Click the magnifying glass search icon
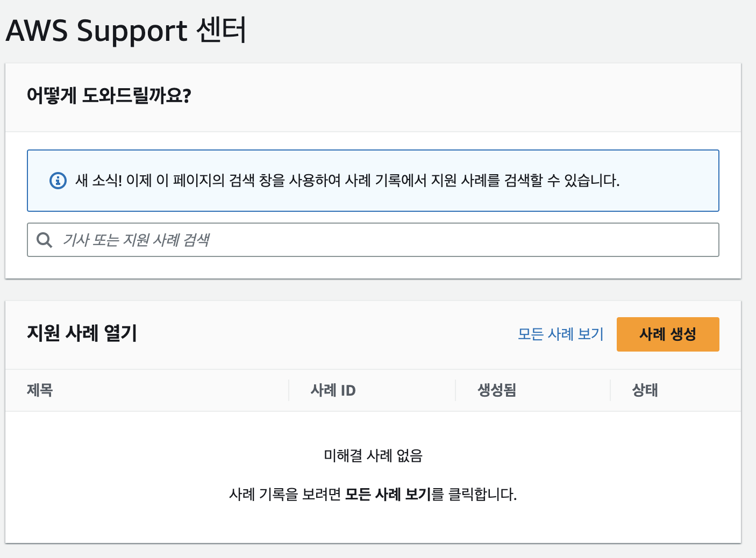Viewport: 756px width, 558px height. pyautogui.click(x=44, y=240)
